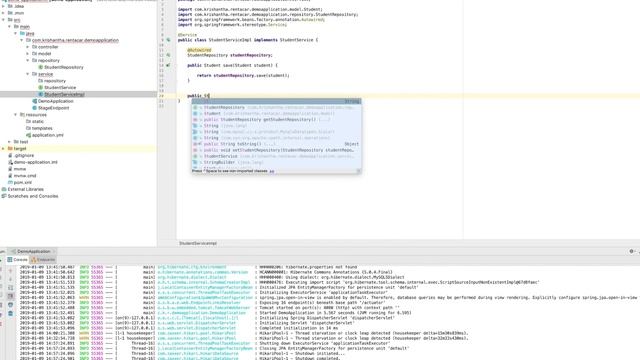This screenshot has width=640, height=360.
Task: Select Scratches and Consoles node
Action: (33, 196)
